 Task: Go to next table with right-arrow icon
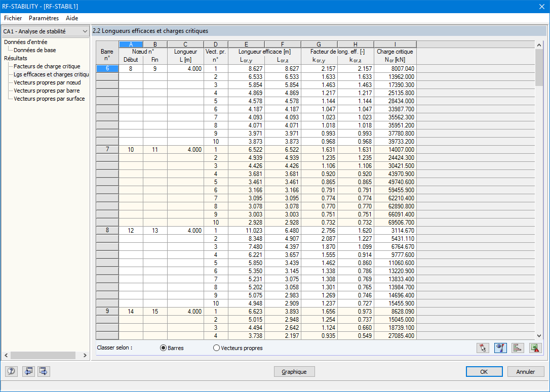(x=44, y=371)
